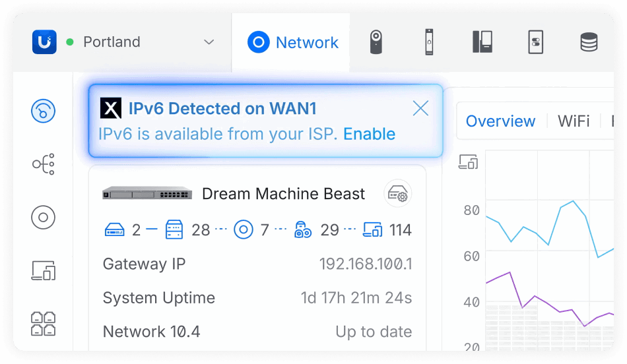Open the Access door reader application
This screenshot has height=364, width=627.
[429, 42]
